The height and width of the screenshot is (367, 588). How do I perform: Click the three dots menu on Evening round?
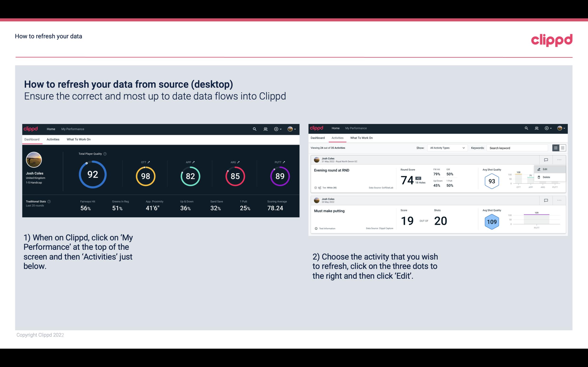pyautogui.click(x=559, y=159)
